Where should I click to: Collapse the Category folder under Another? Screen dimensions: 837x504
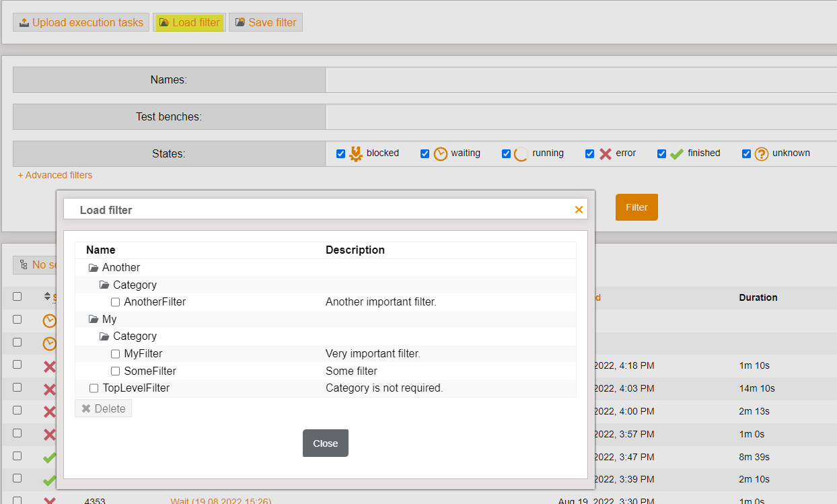point(104,285)
